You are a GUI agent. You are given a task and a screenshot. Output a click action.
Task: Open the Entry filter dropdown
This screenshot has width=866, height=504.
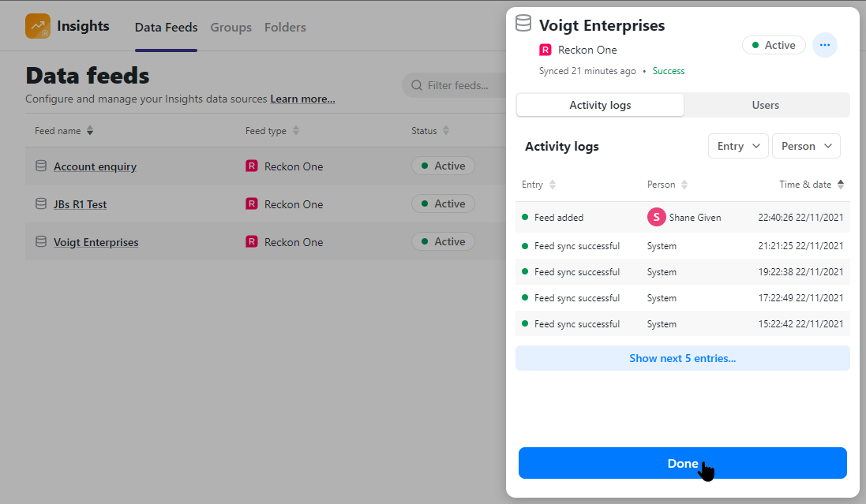point(738,146)
